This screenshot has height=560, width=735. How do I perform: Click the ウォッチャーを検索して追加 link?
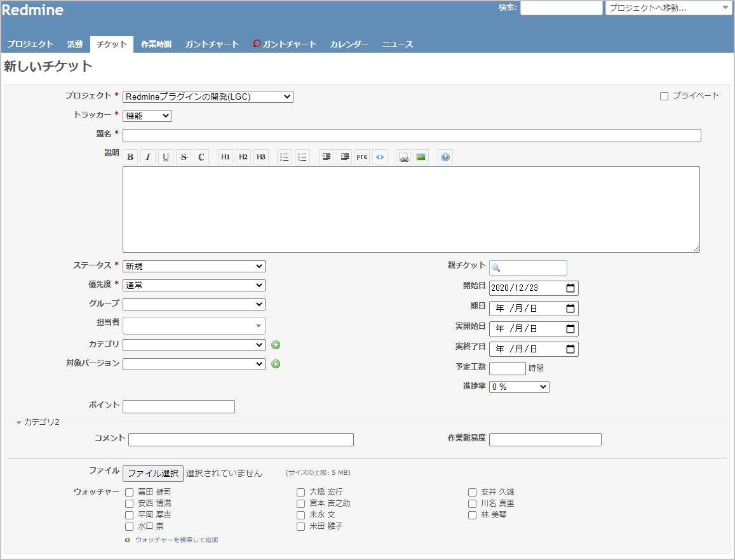pos(176,540)
